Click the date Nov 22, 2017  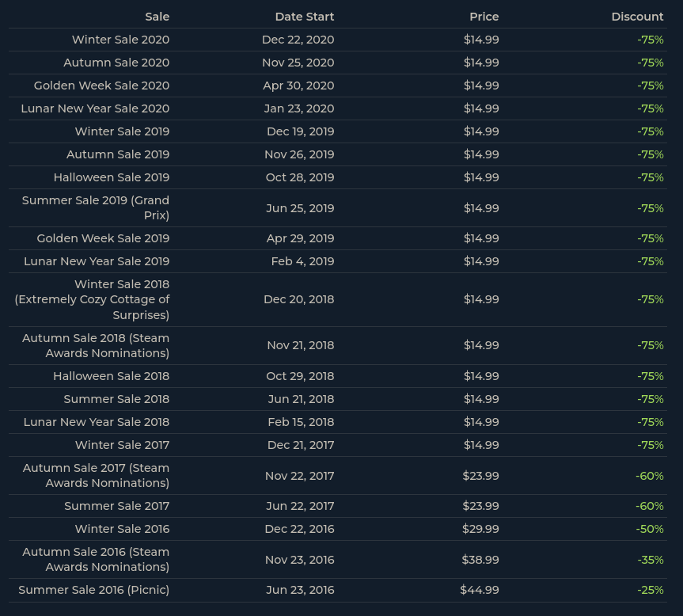(300, 476)
